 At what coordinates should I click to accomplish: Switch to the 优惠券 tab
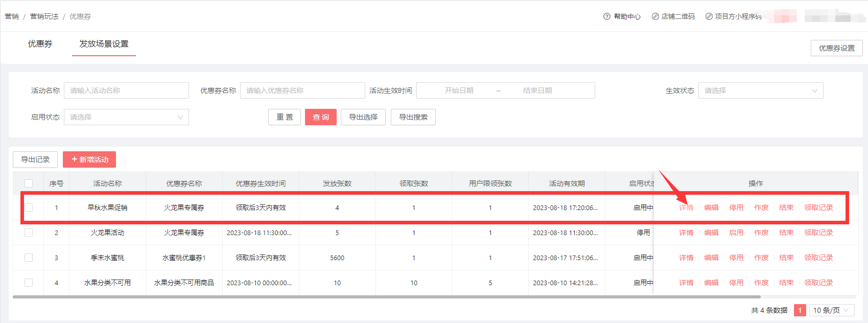(x=40, y=44)
